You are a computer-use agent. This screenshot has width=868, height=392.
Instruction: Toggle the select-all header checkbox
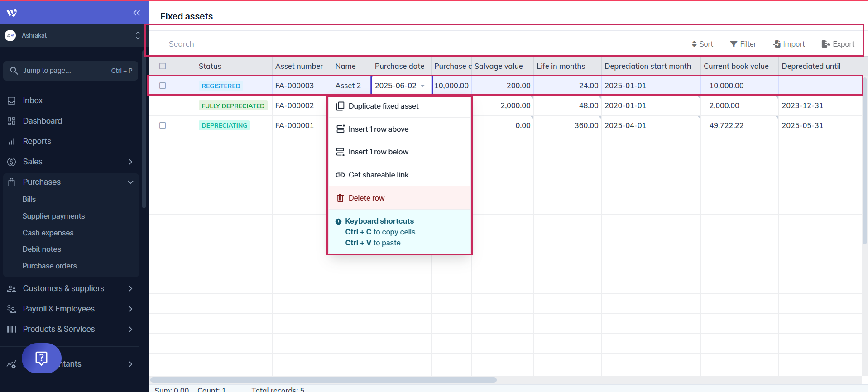(x=163, y=66)
